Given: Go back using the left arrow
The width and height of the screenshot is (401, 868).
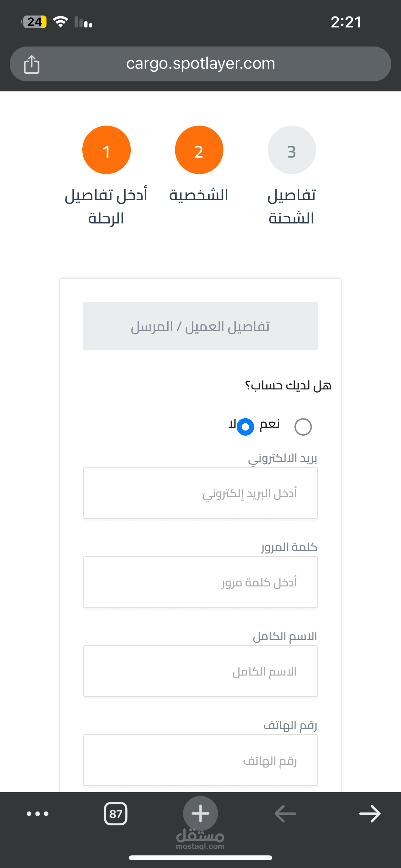Looking at the screenshot, I should (285, 814).
